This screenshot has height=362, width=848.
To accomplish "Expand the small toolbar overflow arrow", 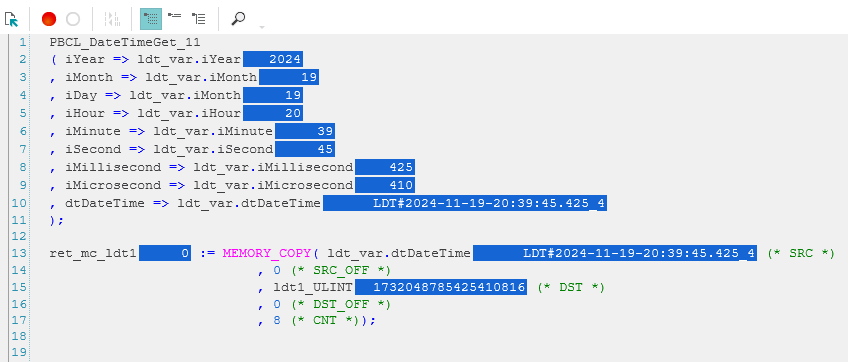I will 262,27.
